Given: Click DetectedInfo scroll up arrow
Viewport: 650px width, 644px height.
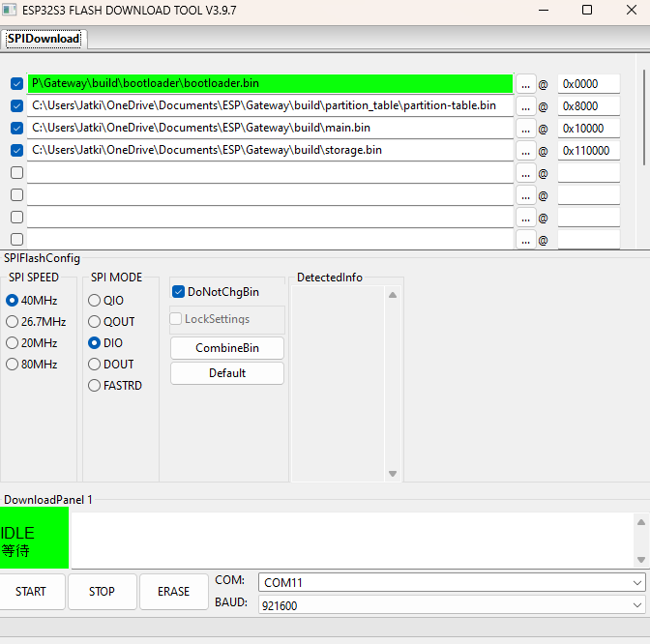Looking at the screenshot, I should coord(393,295).
